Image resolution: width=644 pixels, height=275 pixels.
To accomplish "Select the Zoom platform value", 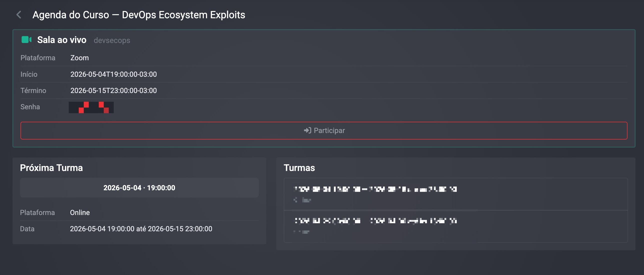I will pos(79,58).
